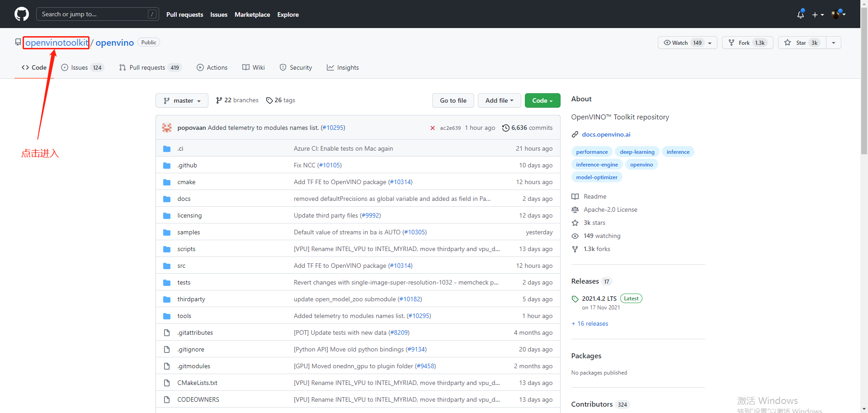Viewport: 868px width, 413px height.
Task: Open the licensing folder icon
Action: point(167,216)
